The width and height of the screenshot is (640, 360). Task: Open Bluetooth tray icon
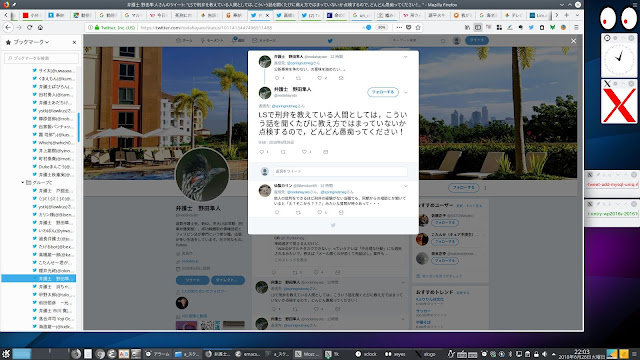point(510,354)
